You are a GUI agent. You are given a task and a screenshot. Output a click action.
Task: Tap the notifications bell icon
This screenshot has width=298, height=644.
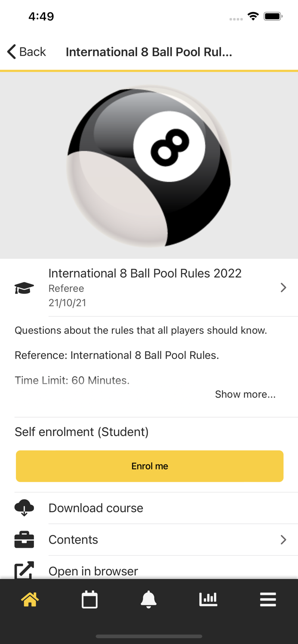tap(149, 599)
